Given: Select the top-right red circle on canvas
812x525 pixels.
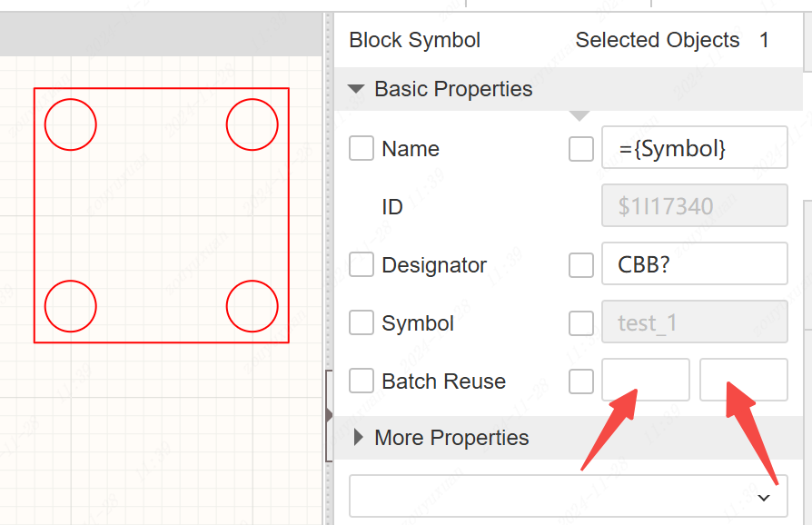Looking at the screenshot, I should point(253,124).
